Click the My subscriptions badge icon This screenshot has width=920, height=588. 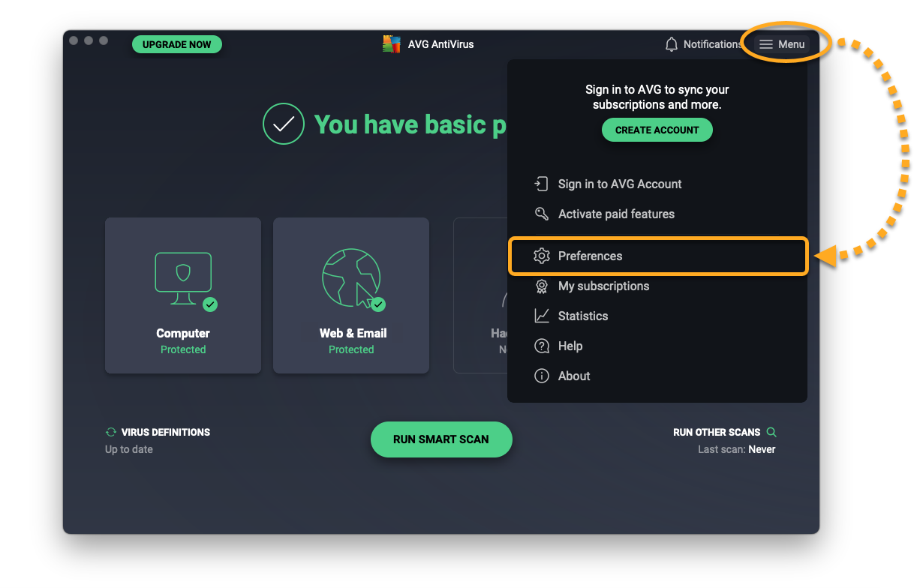[541, 286]
